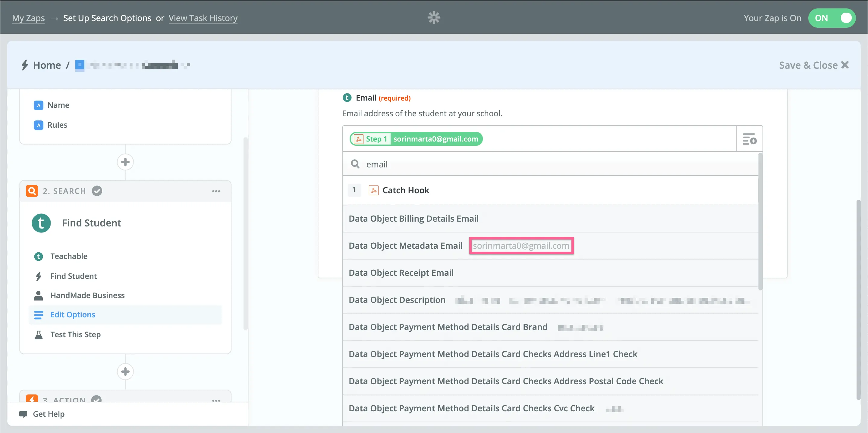Click the Teachable icon beside Email label
The width and height of the screenshot is (868, 433).
(347, 98)
